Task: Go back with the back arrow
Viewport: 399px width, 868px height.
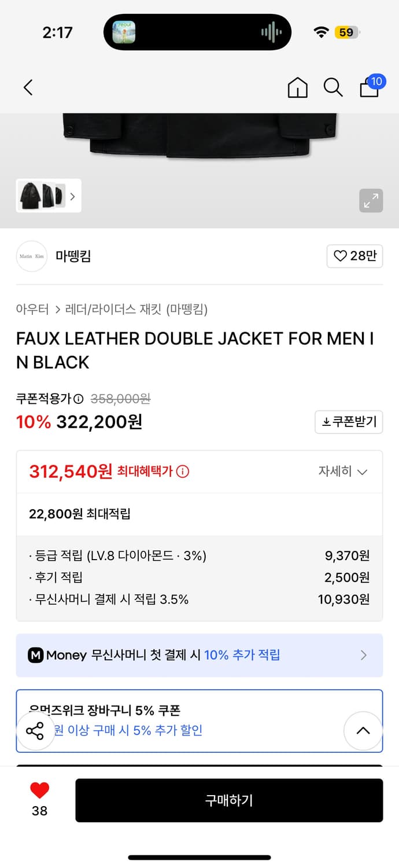Action: click(x=28, y=87)
